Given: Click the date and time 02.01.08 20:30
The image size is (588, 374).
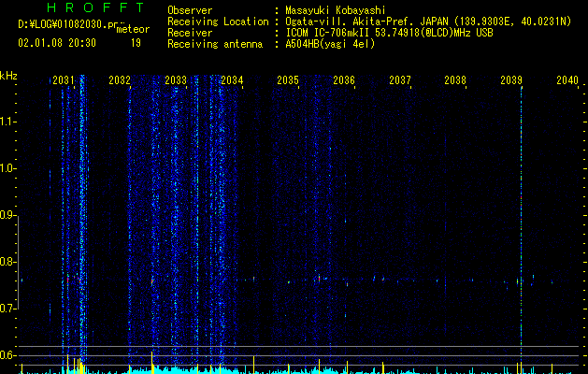Looking at the screenshot, I should click(57, 43).
